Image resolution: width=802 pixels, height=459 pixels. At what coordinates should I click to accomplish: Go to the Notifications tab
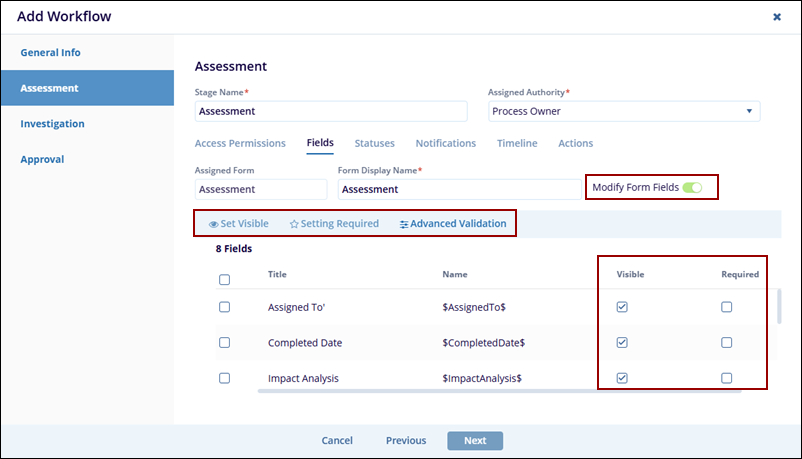click(445, 143)
